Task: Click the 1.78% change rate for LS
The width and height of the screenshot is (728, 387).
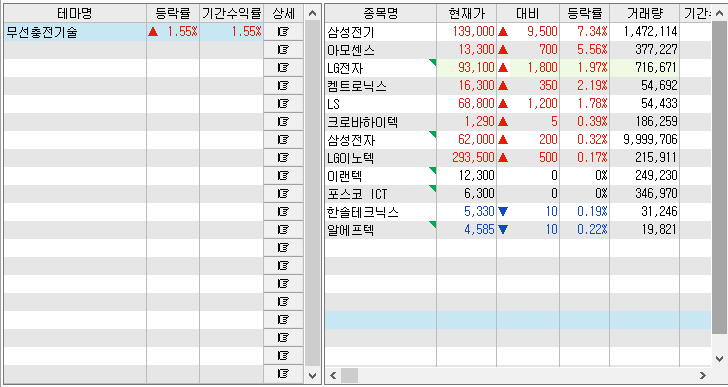Action: (x=592, y=104)
